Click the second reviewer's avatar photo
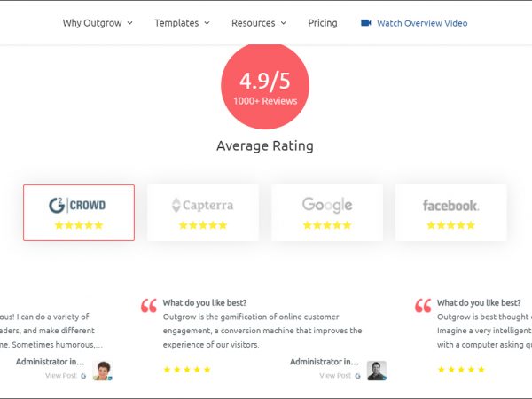 pos(378,371)
